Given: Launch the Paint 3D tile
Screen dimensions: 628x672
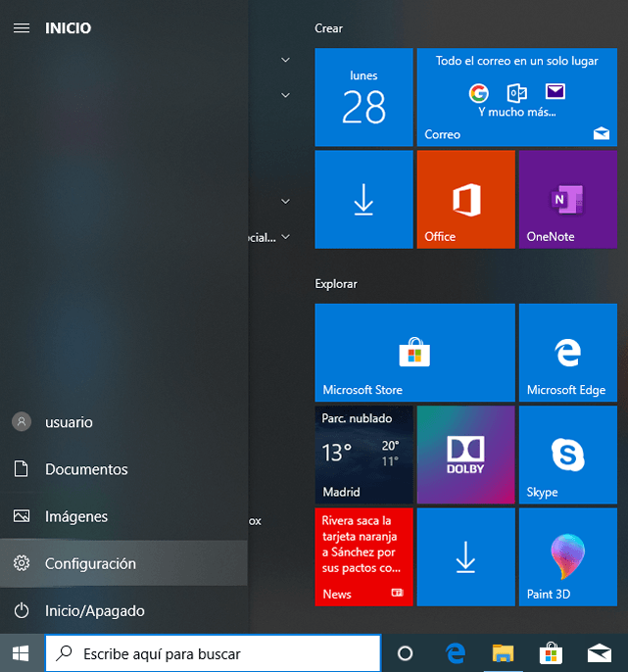Looking at the screenshot, I should [568, 557].
